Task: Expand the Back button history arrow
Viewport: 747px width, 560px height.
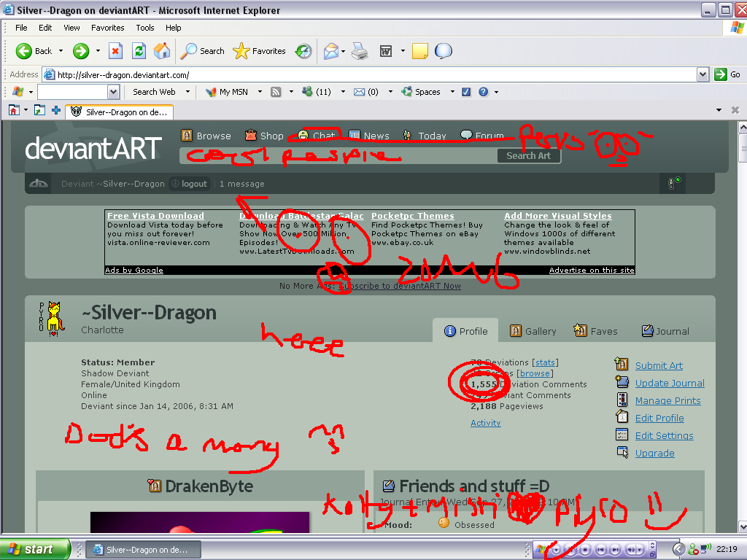Action: [61, 51]
